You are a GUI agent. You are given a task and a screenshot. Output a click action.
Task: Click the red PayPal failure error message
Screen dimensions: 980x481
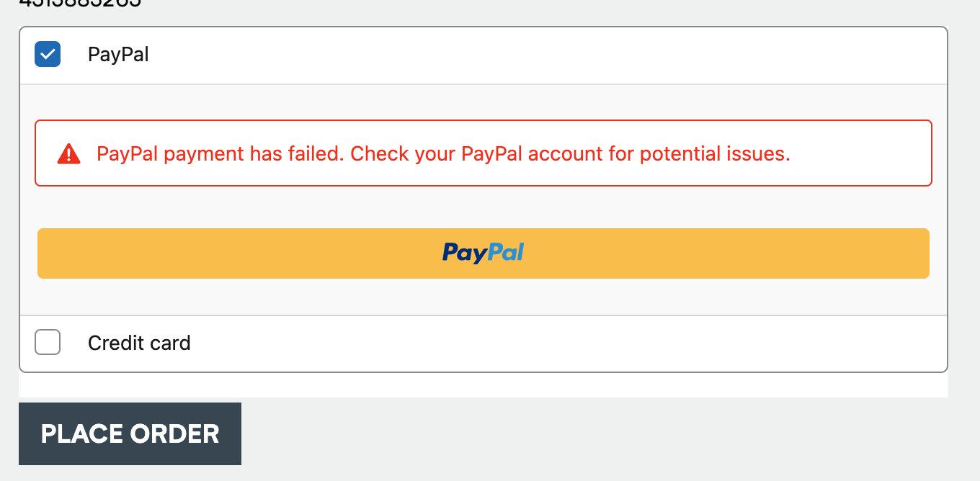pos(444,153)
